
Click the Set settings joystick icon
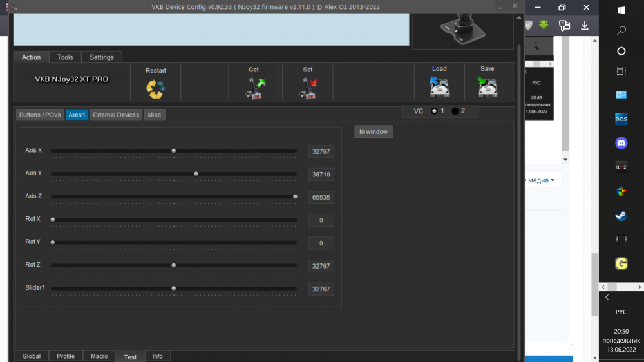coord(308,88)
